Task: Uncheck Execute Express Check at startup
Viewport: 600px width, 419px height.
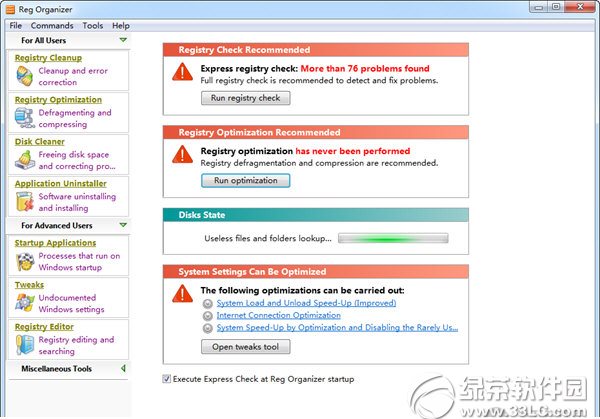Action: tap(166, 379)
